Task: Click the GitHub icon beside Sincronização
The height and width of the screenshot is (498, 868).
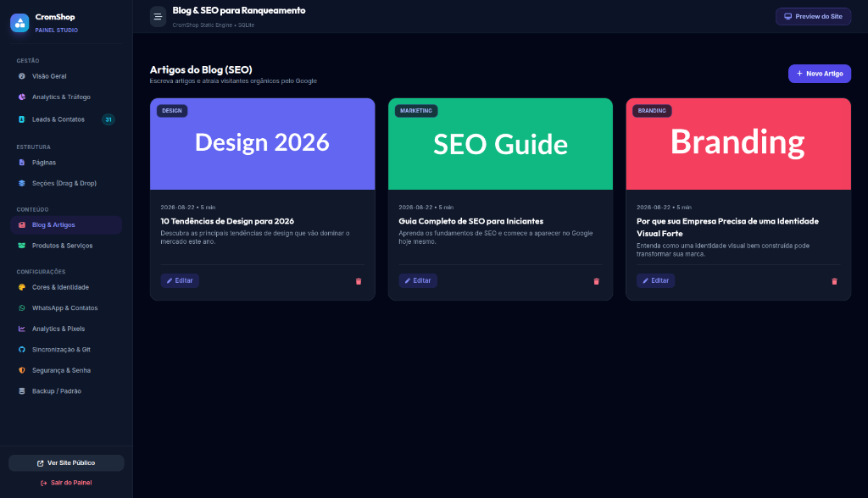Action: point(21,350)
